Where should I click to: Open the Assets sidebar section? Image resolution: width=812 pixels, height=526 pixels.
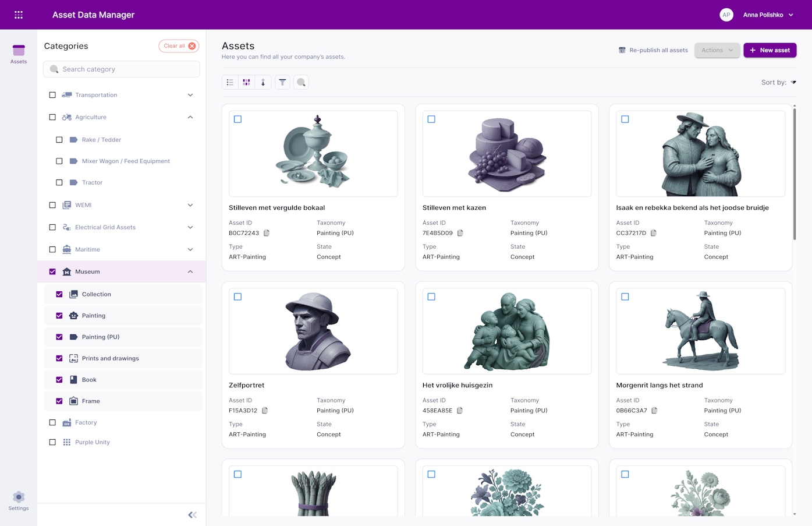pyautogui.click(x=19, y=54)
